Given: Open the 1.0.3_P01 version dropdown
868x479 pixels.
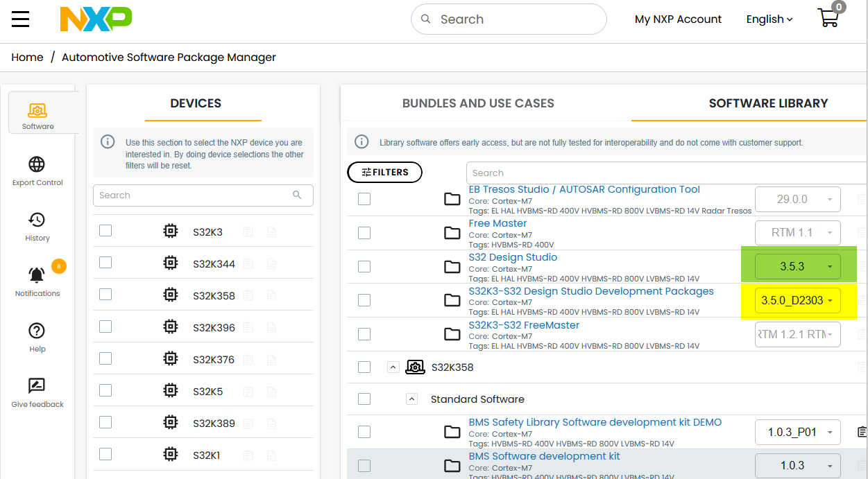Looking at the screenshot, I should pyautogui.click(x=798, y=432).
